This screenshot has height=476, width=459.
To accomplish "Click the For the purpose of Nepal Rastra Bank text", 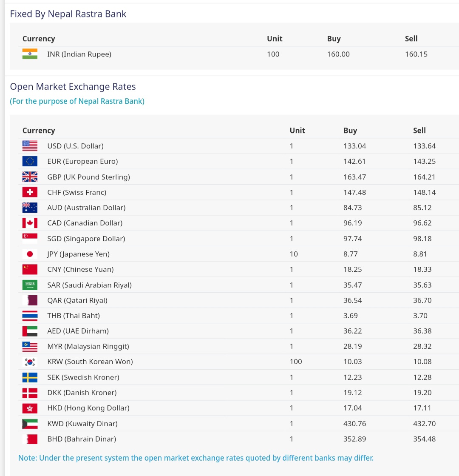I will [x=77, y=101].
